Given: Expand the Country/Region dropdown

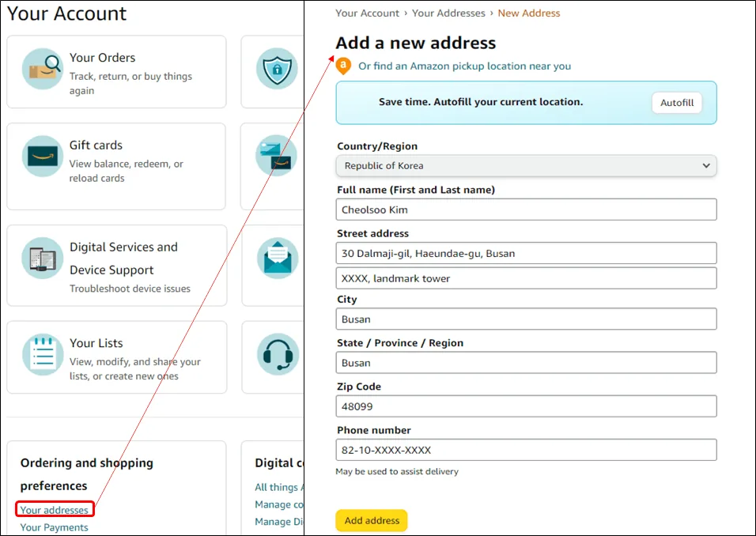Looking at the screenshot, I should coord(526,166).
